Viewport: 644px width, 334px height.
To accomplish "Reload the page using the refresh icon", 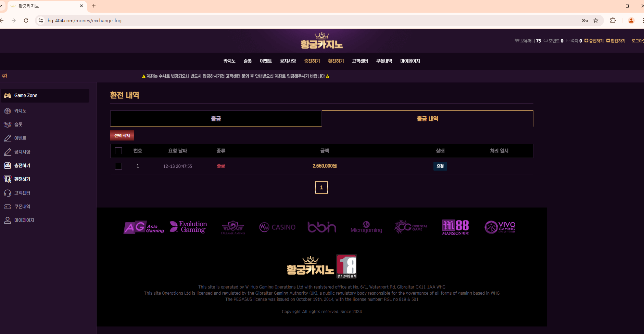I will coord(26,21).
